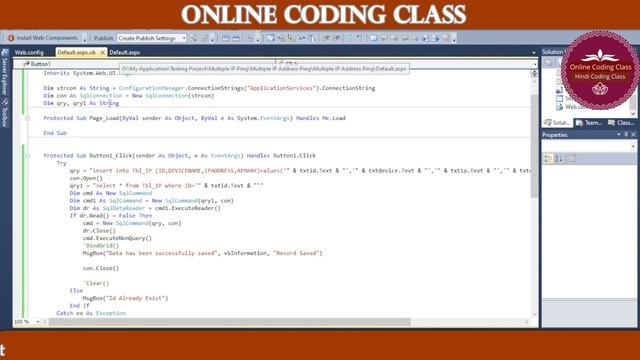Click MsgBox 'Id Already Exist' line
This screenshot has width=640, height=360.
pyautogui.click(x=125, y=298)
